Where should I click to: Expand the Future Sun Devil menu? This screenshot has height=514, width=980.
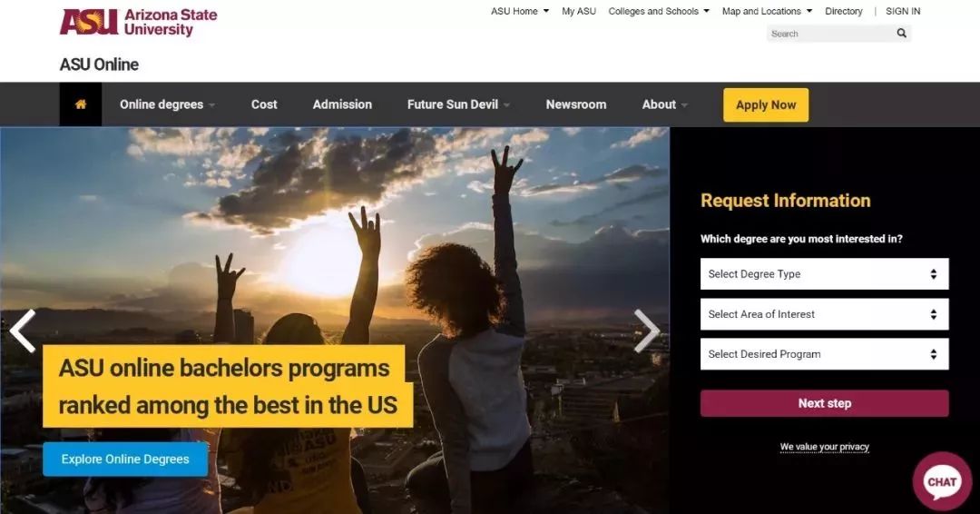pos(458,104)
